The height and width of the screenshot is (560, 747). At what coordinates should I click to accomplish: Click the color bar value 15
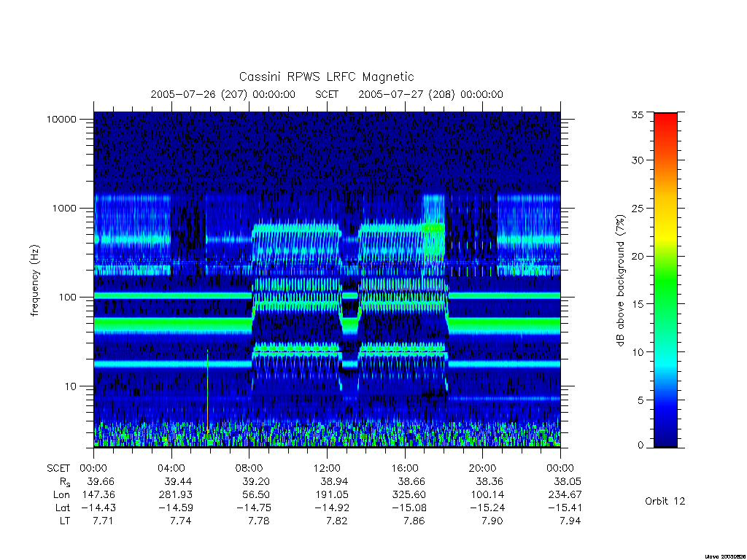pyautogui.click(x=637, y=304)
